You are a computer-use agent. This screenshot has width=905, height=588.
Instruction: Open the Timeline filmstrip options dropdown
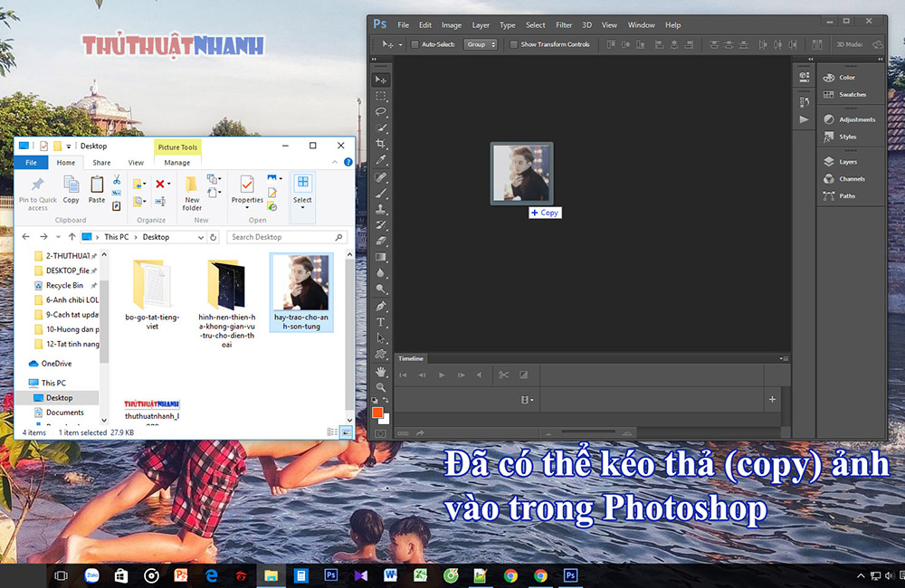pos(528,399)
